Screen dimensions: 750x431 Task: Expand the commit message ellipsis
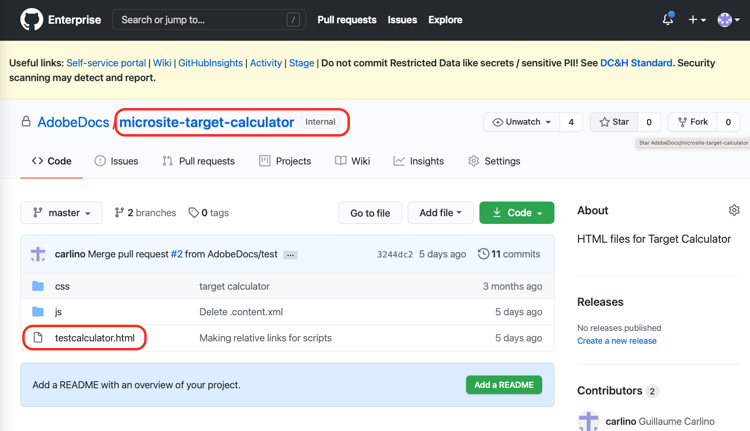pyautogui.click(x=290, y=255)
